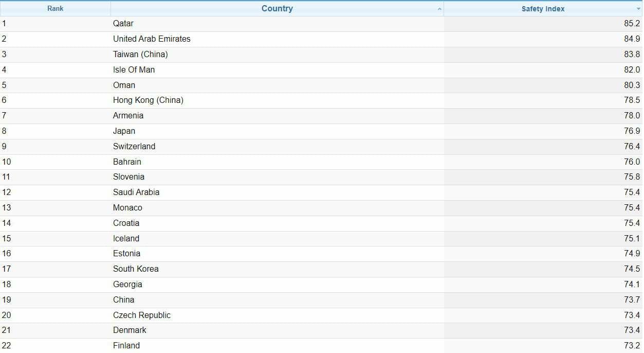Click safety index value 75.1

click(x=632, y=239)
